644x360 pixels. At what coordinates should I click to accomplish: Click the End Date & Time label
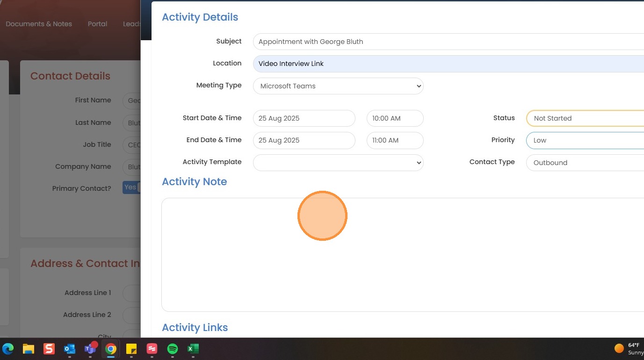click(214, 140)
